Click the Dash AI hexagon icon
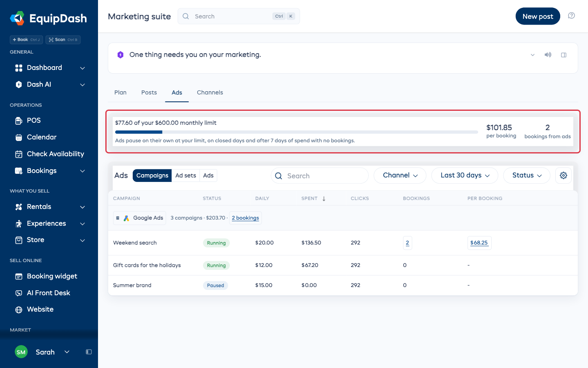The image size is (588, 368). click(19, 85)
